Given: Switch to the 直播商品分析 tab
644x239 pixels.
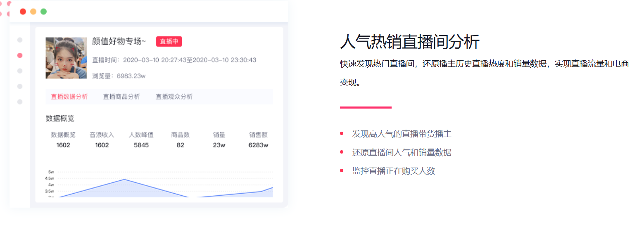Looking at the screenshot, I should click(121, 97).
